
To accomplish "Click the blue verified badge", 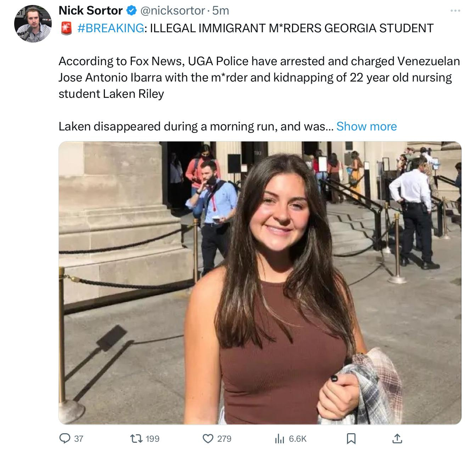I will [x=131, y=11].
